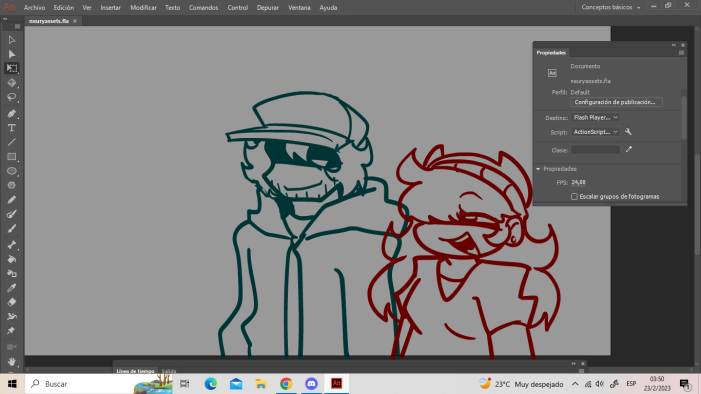Open ActionScript settings wrench icon
The height and width of the screenshot is (394, 701).
point(628,131)
